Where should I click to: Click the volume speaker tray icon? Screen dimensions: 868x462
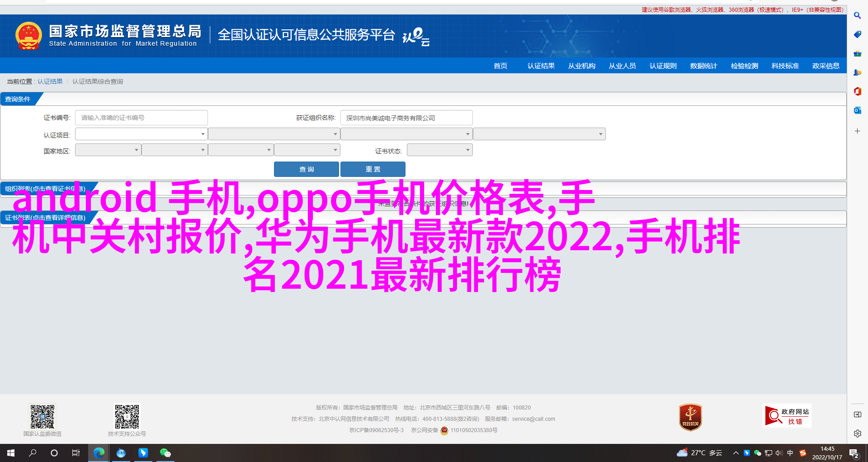pyautogui.click(x=778, y=453)
